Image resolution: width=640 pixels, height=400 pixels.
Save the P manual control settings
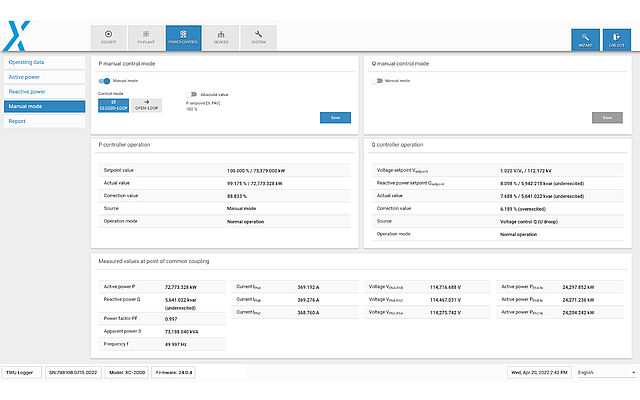335,118
